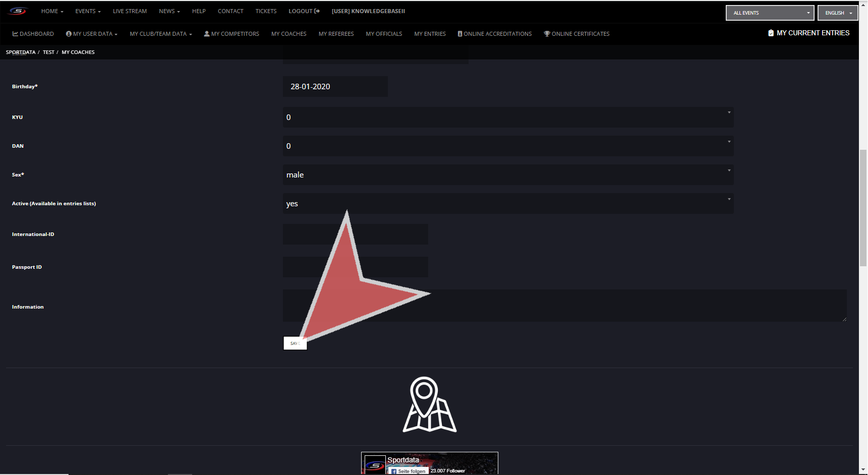Click the Test breadcrumb link

coord(48,52)
